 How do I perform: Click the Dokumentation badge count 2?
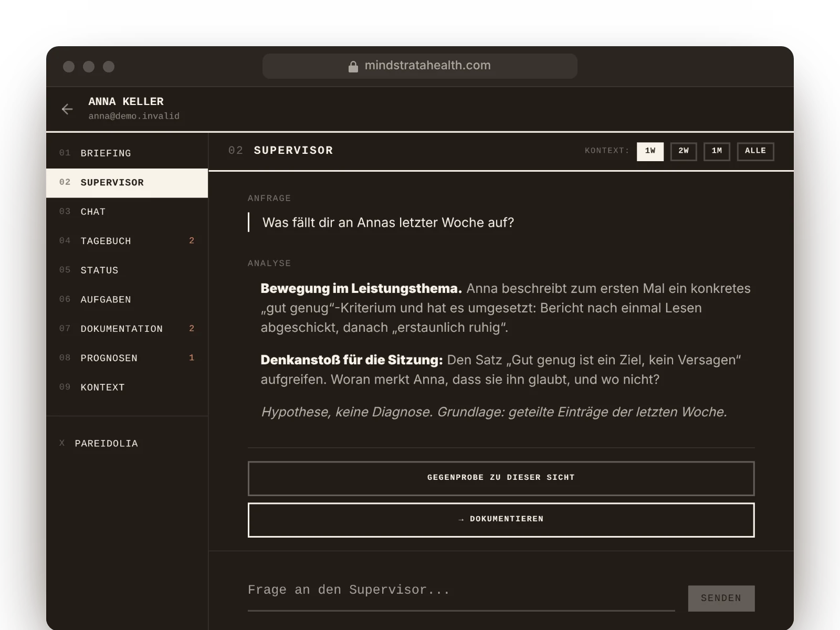tap(192, 329)
